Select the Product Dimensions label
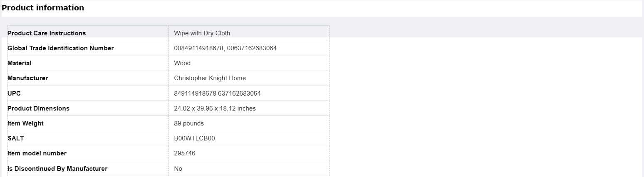644x177 pixels. (39, 108)
